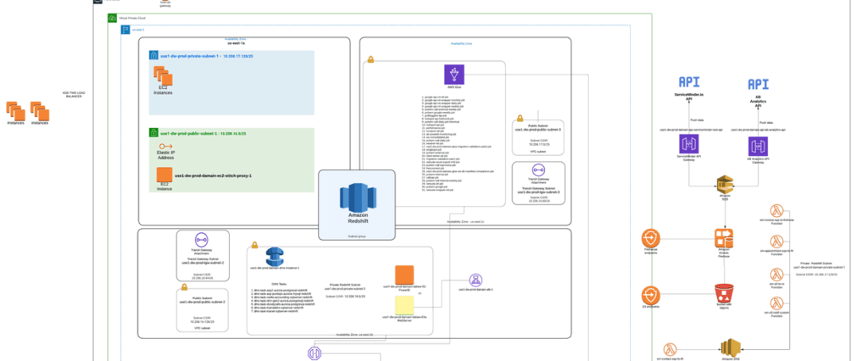The height and width of the screenshot is (361, 868).
Task: Click the sm-s3-notif-custom Lambda icon
Action: click(x=776, y=303)
